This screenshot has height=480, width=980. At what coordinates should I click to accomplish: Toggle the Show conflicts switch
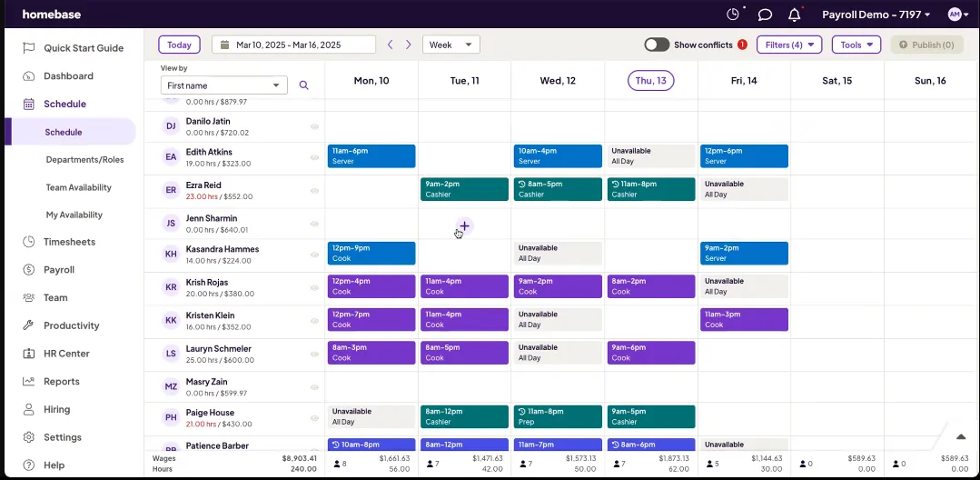(656, 45)
